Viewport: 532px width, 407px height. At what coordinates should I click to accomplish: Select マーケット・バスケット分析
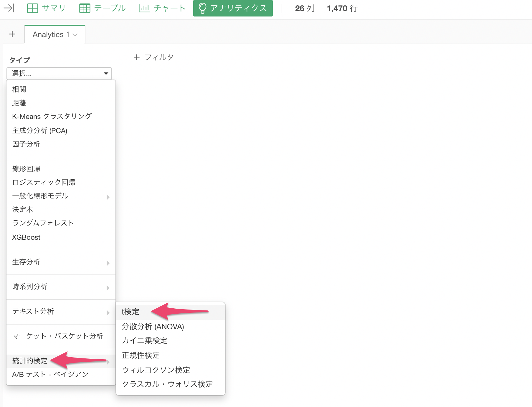[61, 336]
